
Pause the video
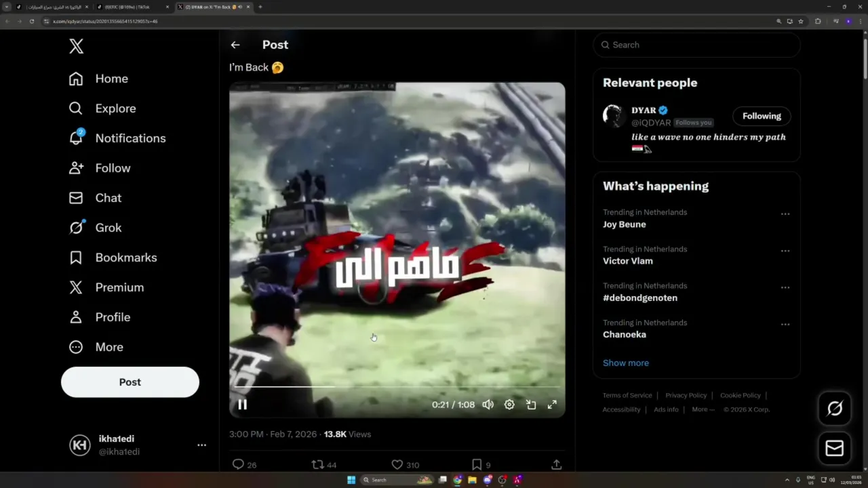pyautogui.click(x=242, y=405)
